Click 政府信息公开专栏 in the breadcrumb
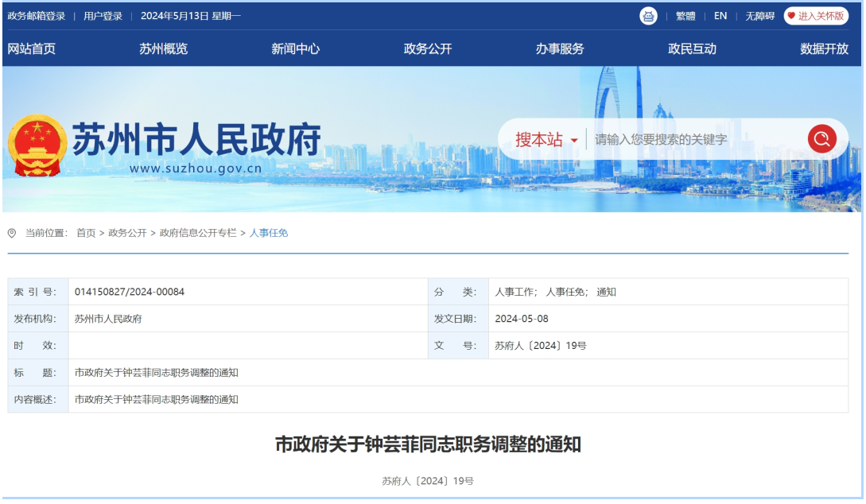This screenshot has width=866, height=504. (x=198, y=233)
